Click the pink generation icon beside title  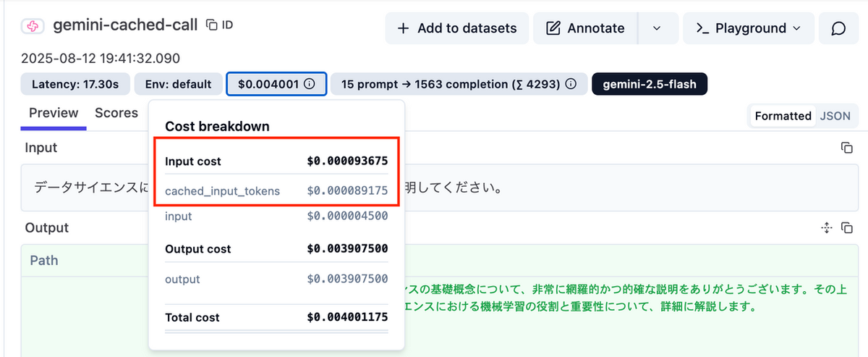click(x=33, y=25)
